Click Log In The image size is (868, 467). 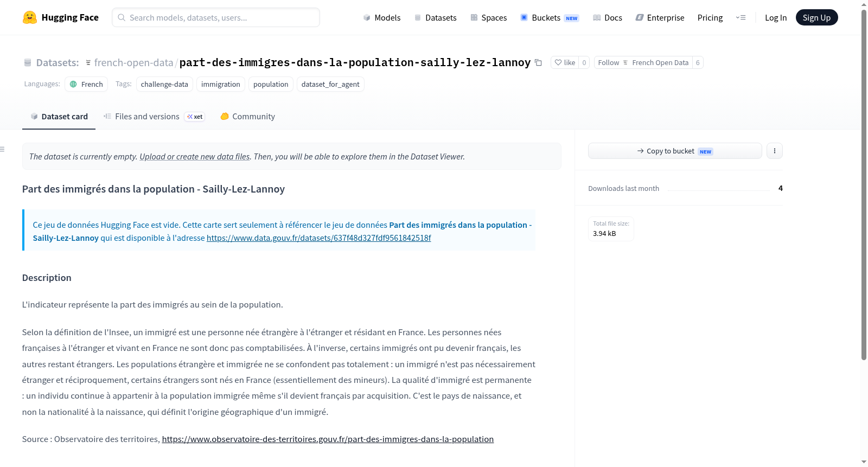776,18
